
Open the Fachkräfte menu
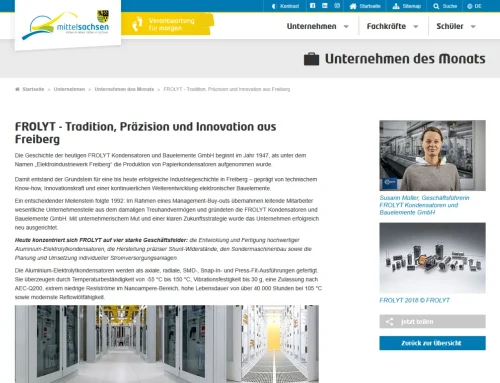pos(386,26)
